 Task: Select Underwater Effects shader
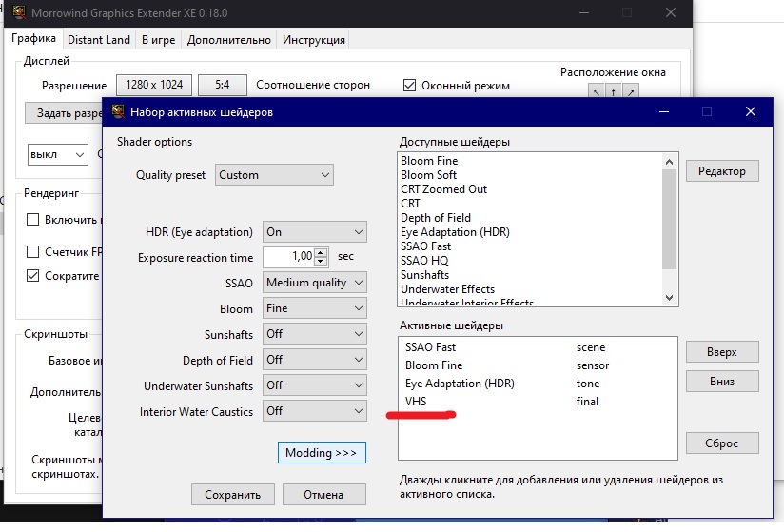530,289
